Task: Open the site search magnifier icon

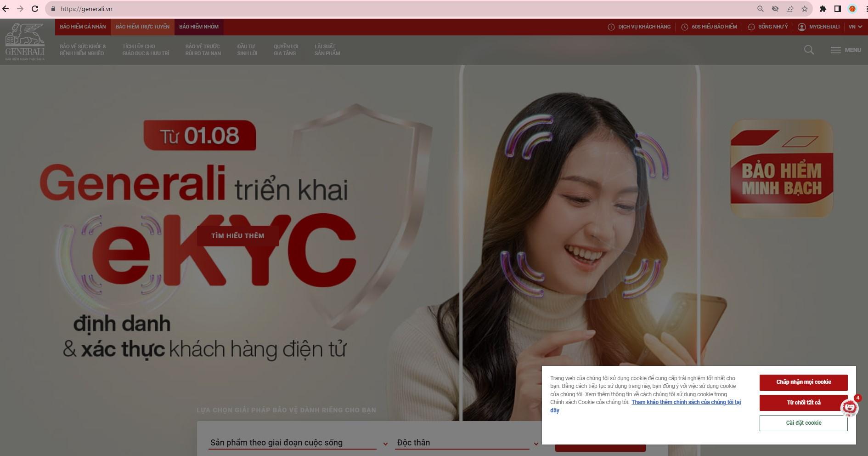Action: click(809, 50)
